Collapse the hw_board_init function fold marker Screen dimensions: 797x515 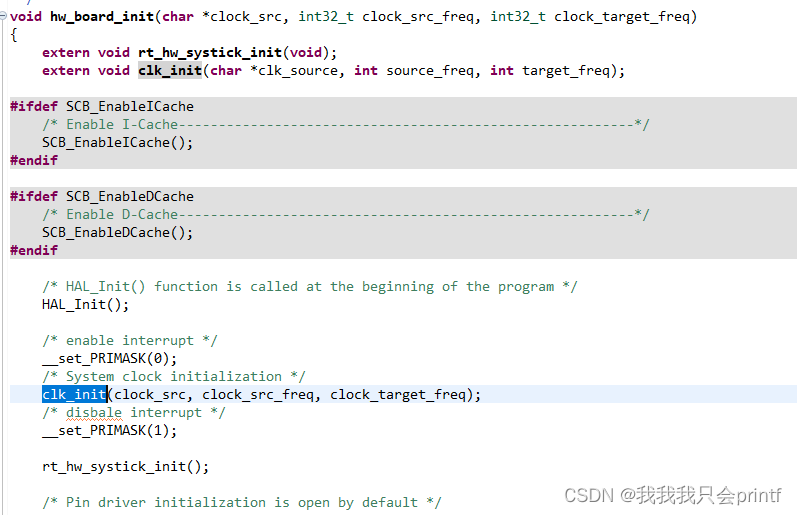pyautogui.click(x=3, y=16)
